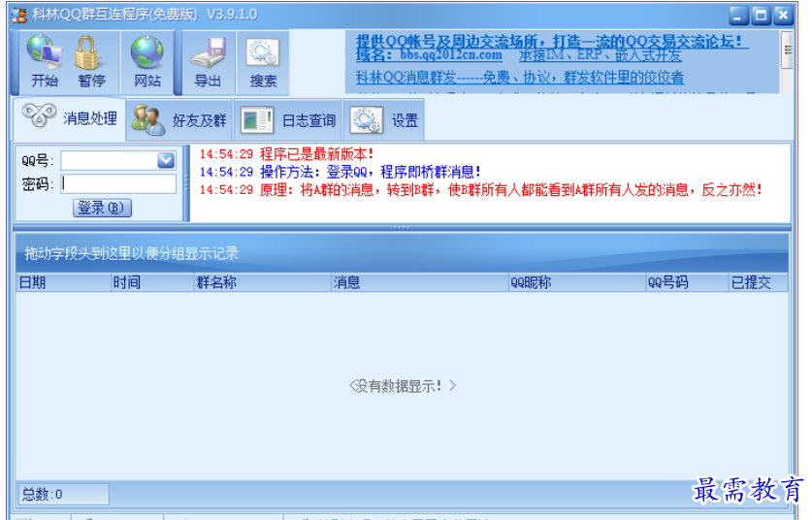Screen dimensions: 812x520
Task: Click the 总数:0 status entry
Action: [63, 494]
